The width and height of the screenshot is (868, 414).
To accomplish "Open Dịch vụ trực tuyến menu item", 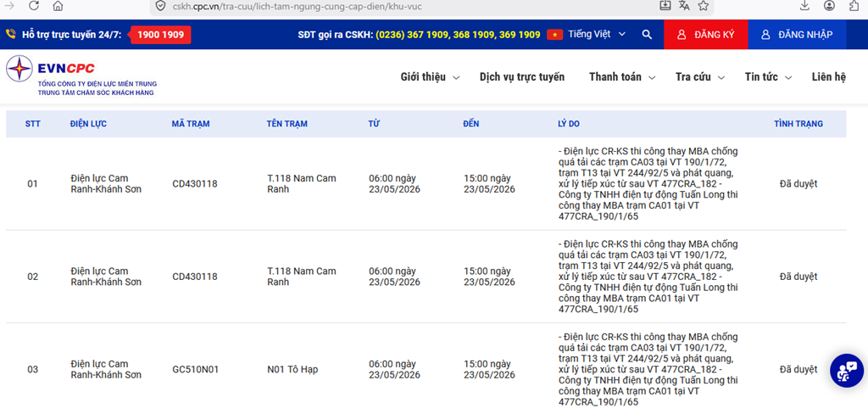I will pyautogui.click(x=522, y=77).
